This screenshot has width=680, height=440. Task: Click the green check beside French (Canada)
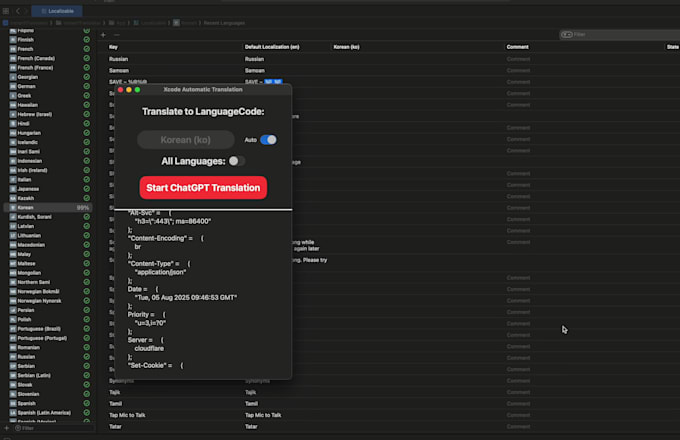click(x=87, y=58)
